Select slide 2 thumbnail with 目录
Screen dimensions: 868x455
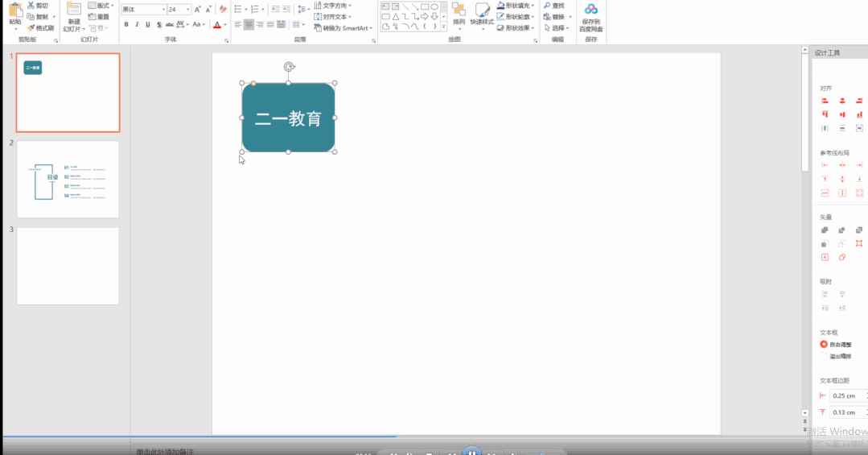(x=68, y=179)
